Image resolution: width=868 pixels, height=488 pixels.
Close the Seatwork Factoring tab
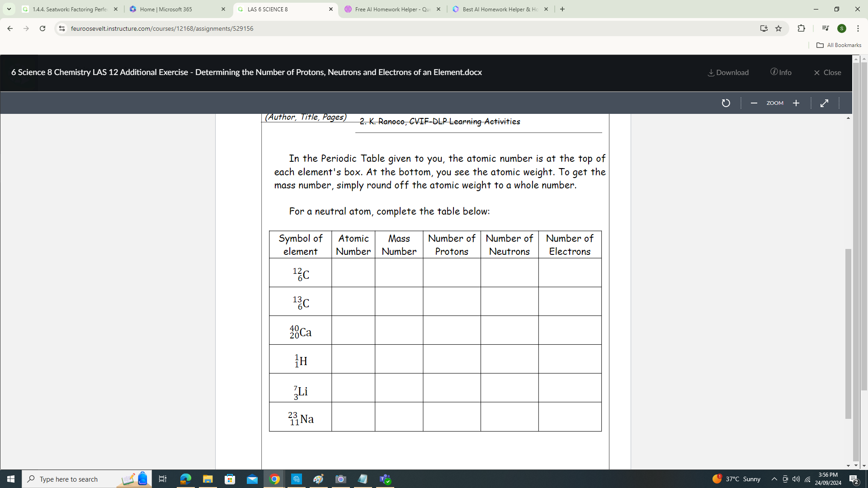(116, 9)
